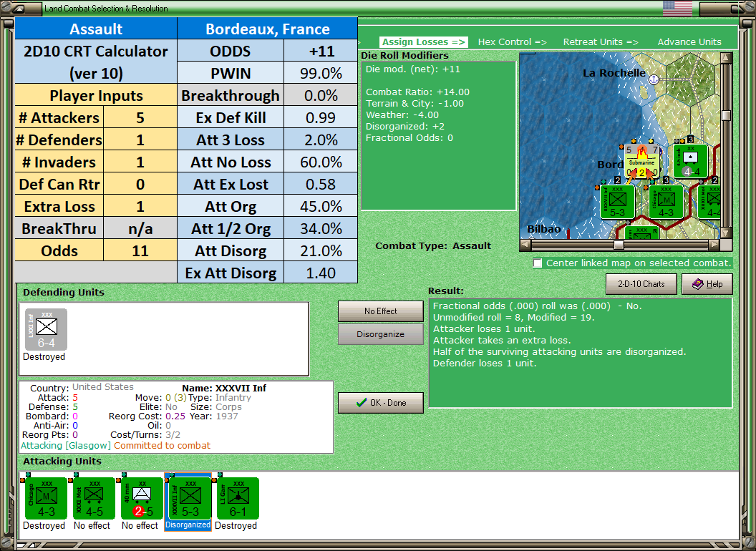Click 'Defender loses 1 unit.' result line
The image size is (756, 551).
point(485,363)
